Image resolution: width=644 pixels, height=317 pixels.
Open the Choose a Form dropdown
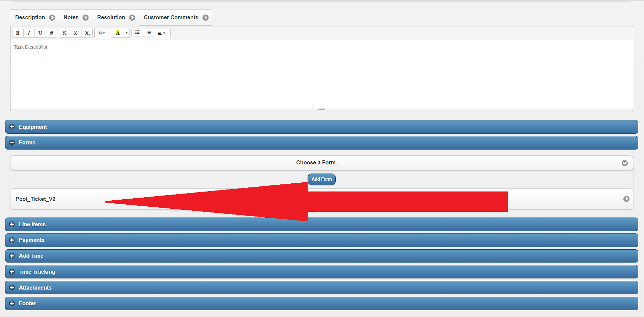click(x=321, y=163)
